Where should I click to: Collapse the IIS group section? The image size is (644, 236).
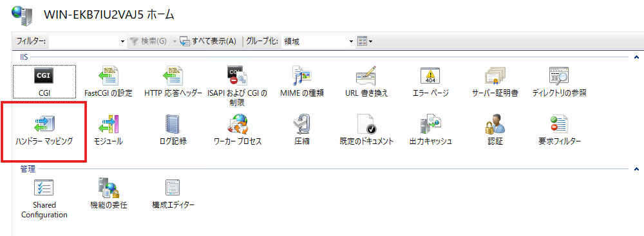[637, 57]
